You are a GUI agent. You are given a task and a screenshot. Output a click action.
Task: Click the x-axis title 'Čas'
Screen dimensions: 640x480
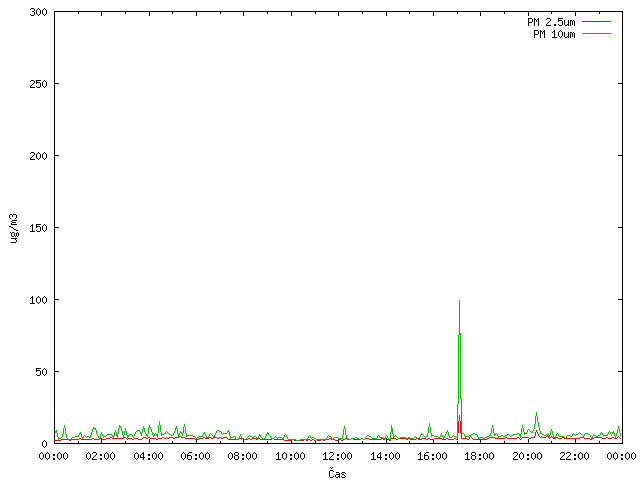[337, 473]
